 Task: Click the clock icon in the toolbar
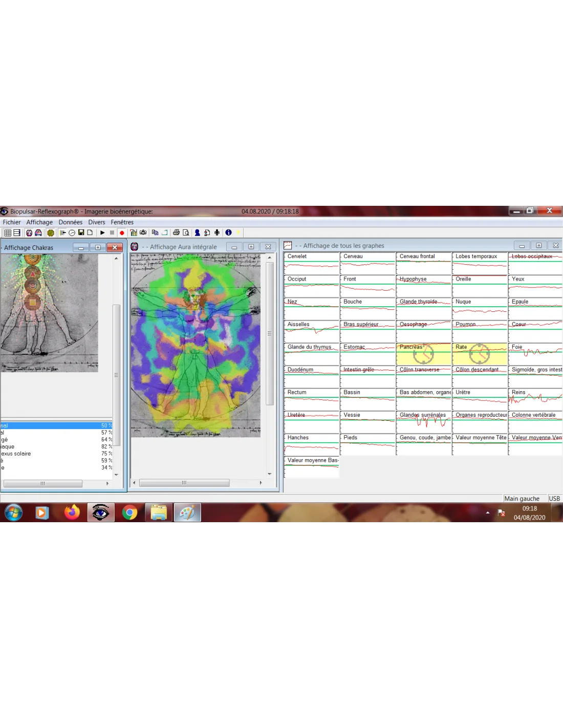point(72,233)
